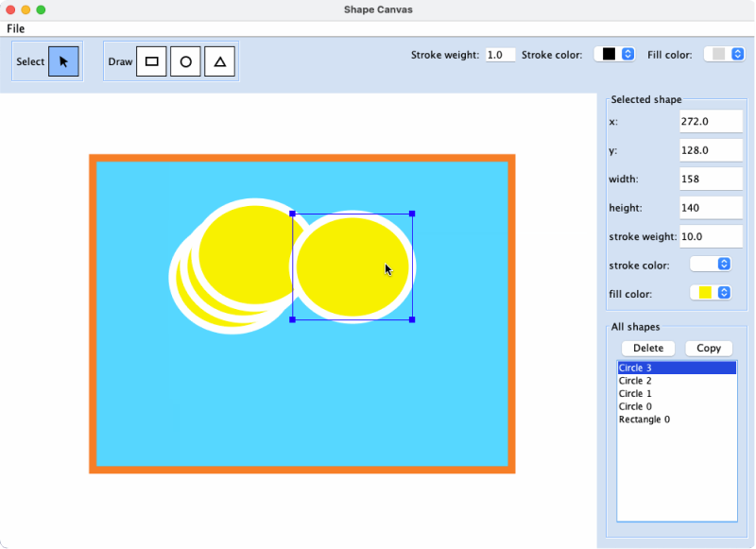Image resolution: width=756 pixels, height=549 pixels.
Task: Delete the selected shape with Delete button
Action: (648, 348)
